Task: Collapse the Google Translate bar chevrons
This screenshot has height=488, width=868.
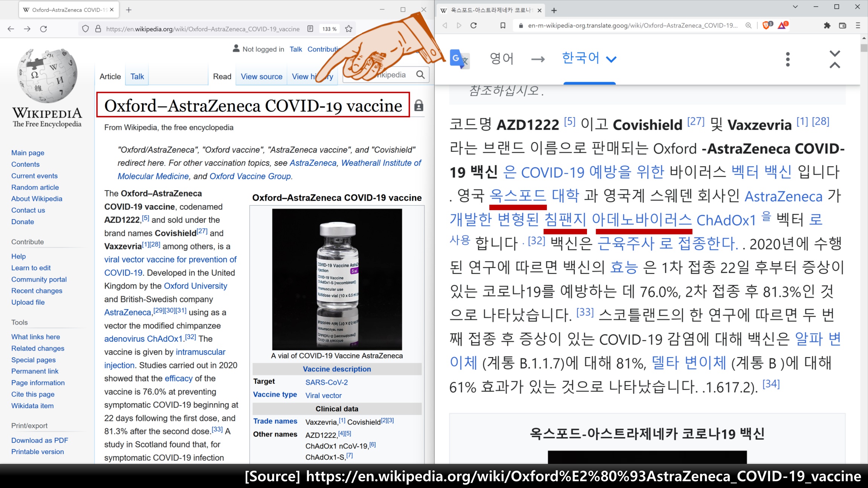Action: coord(834,59)
